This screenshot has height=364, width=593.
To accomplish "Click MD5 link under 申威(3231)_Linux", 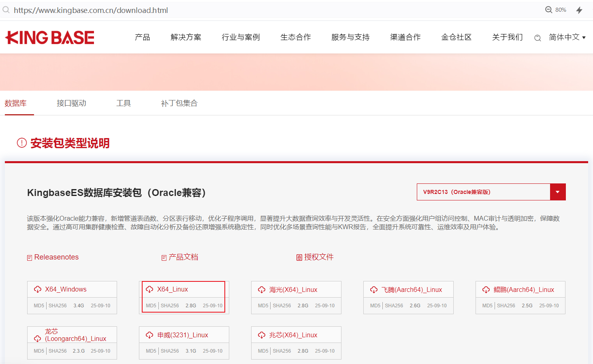I will pos(151,351).
